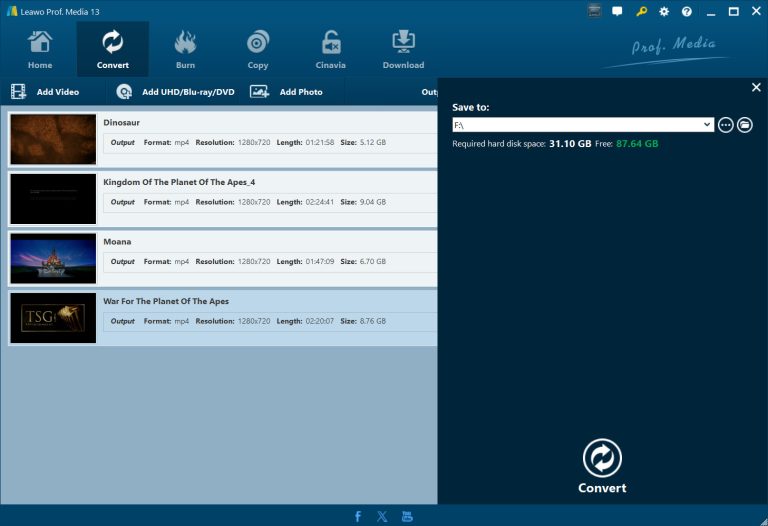Image resolution: width=768 pixels, height=526 pixels.
Task: Switch to the Burn module
Action: 185,49
